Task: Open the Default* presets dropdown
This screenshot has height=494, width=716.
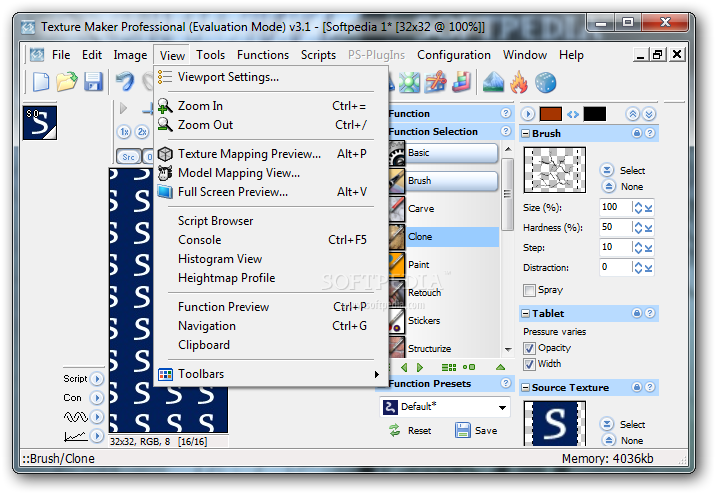Action: point(502,407)
